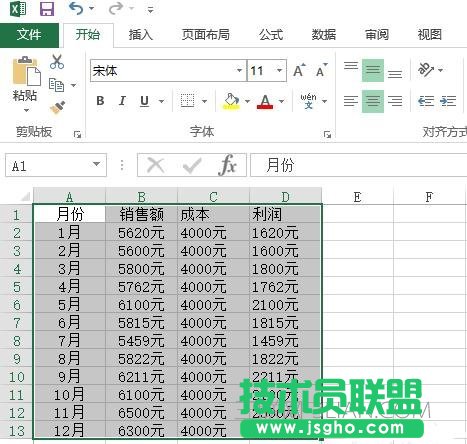Apply red font color A
This screenshot has width=467, height=444.
(x=265, y=101)
